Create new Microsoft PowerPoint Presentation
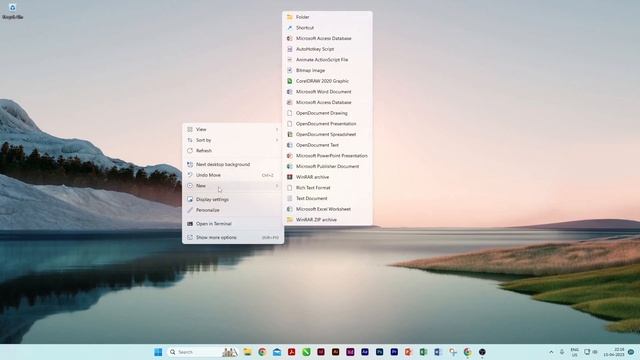The width and height of the screenshot is (640, 360). [327, 156]
